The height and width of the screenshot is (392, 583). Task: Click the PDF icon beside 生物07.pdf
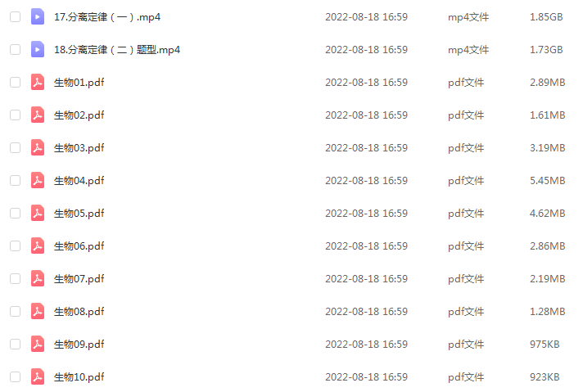[x=38, y=278]
